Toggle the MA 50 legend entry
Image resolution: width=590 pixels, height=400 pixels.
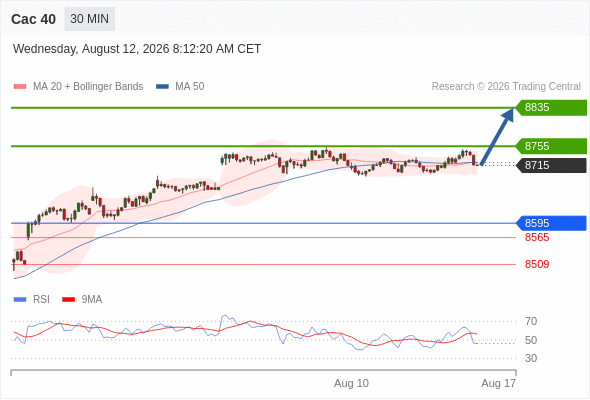180,87
